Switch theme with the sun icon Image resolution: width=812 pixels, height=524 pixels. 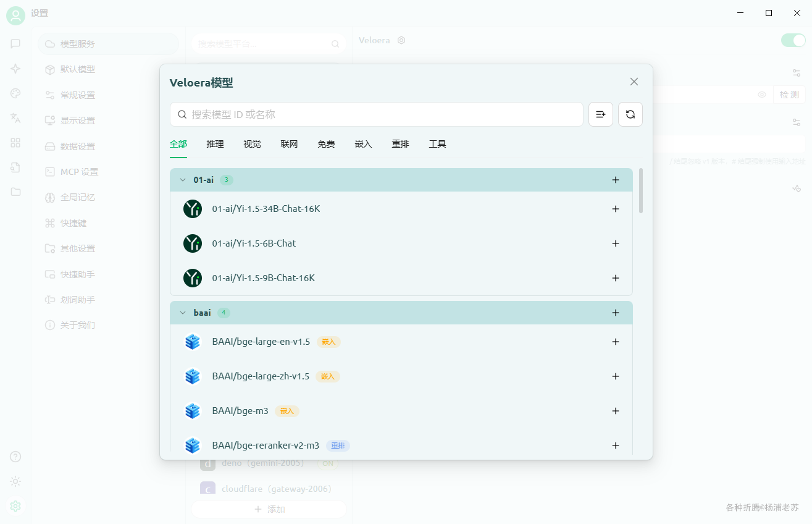click(15, 481)
